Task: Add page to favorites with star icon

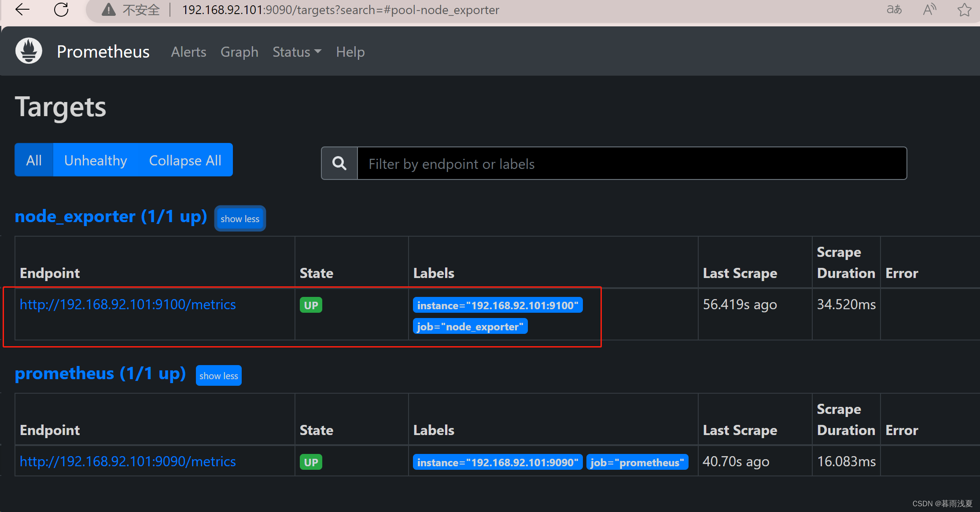Action: tap(964, 9)
